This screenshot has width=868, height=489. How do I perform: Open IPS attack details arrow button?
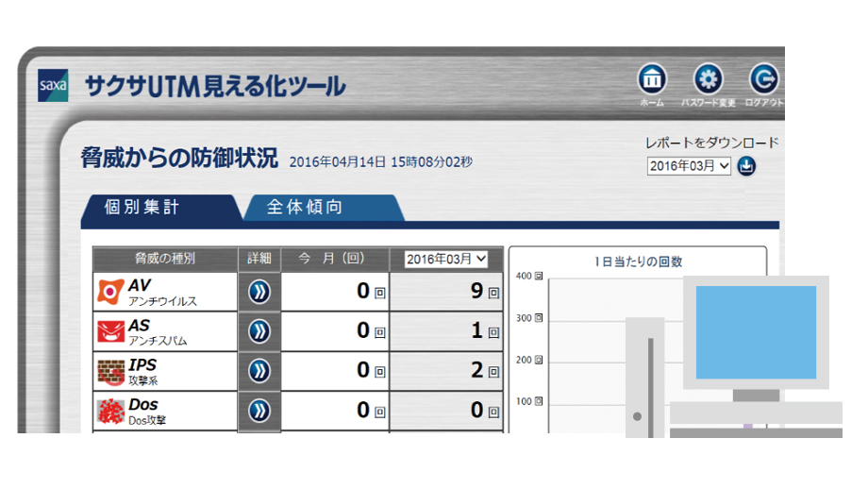click(x=259, y=371)
